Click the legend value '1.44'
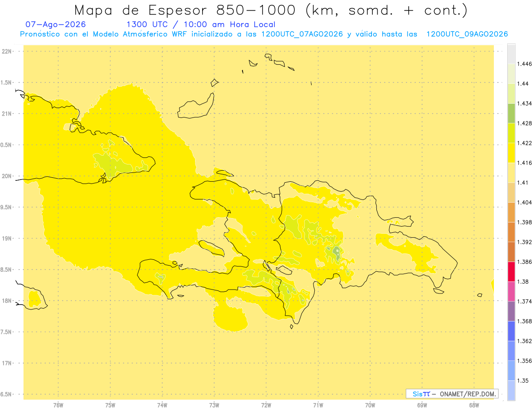The width and height of the screenshot is (532, 411). 523,84
